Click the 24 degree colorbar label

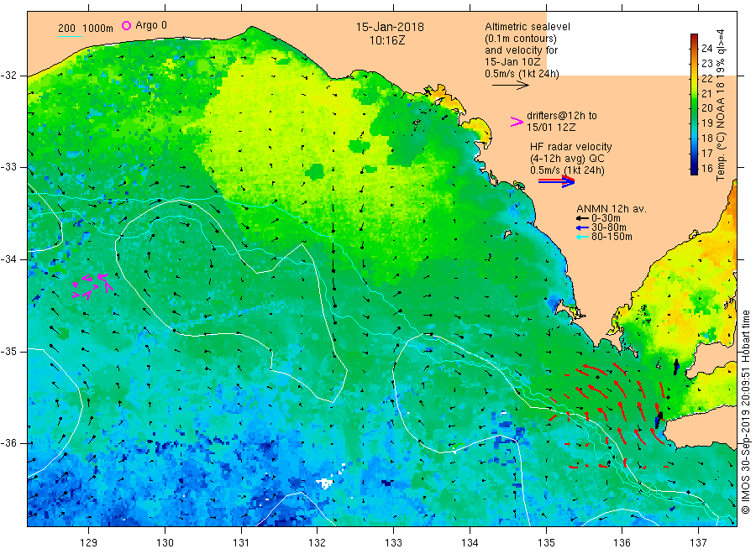706,48
